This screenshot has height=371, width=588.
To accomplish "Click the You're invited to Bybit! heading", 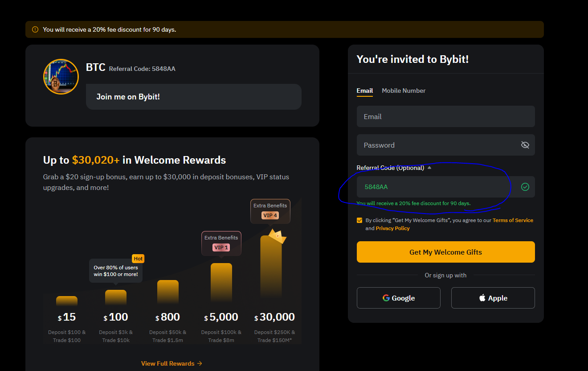I will tap(412, 59).
